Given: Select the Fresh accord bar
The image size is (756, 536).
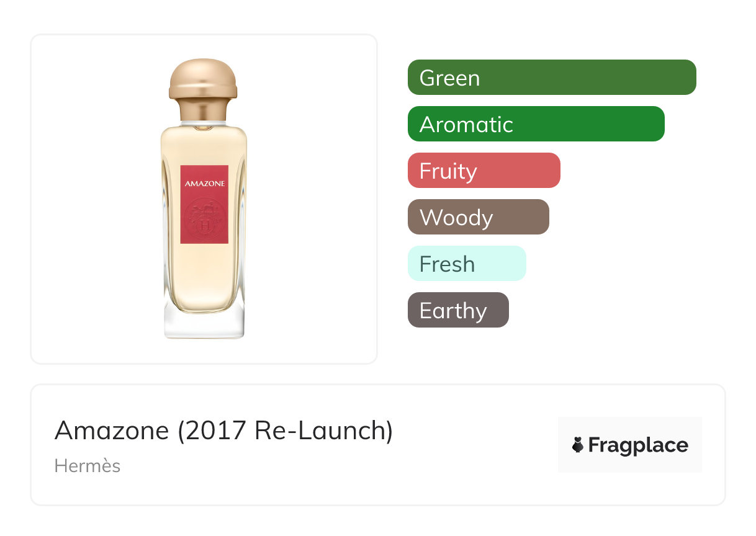Looking at the screenshot, I should 466,264.
